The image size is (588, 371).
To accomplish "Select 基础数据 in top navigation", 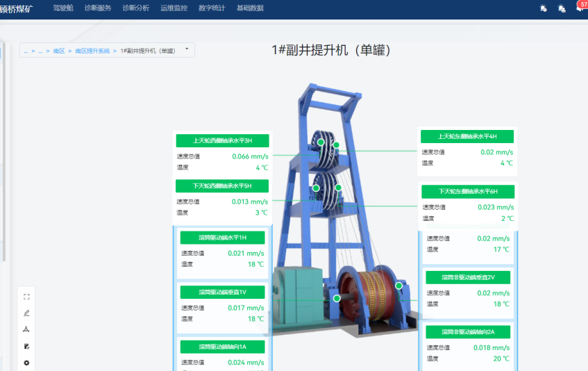I will (250, 8).
